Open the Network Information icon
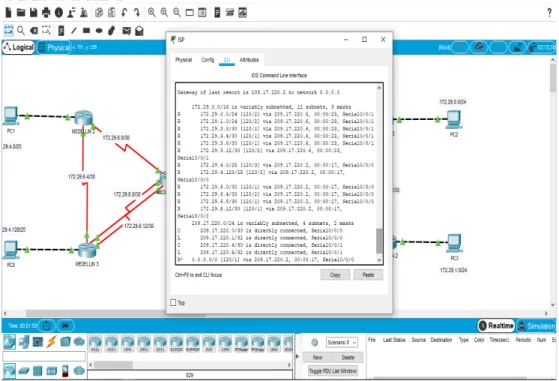This screenshot has width=559, height=381. pyautogui.click(x=59, y=13)
